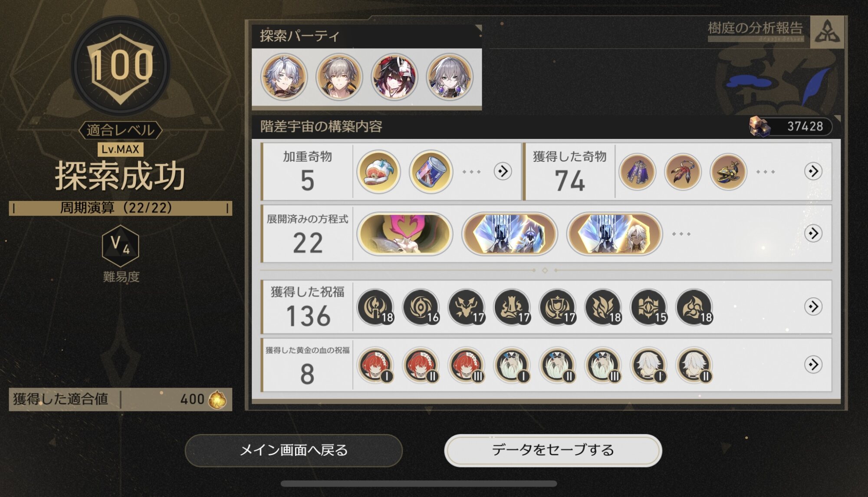868x497 pixels.
Task: Select the blue can weighted curio icon
Action: pos(431,171)
